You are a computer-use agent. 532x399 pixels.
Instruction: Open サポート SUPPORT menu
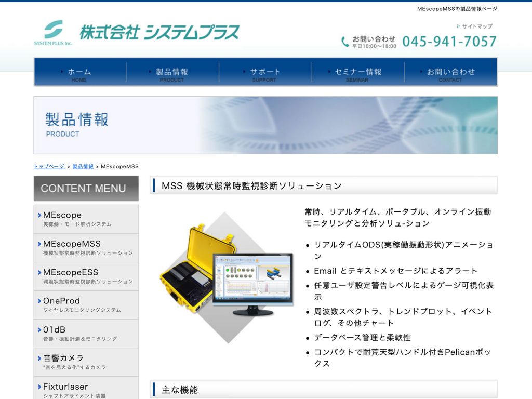click(x=265, y=72)
